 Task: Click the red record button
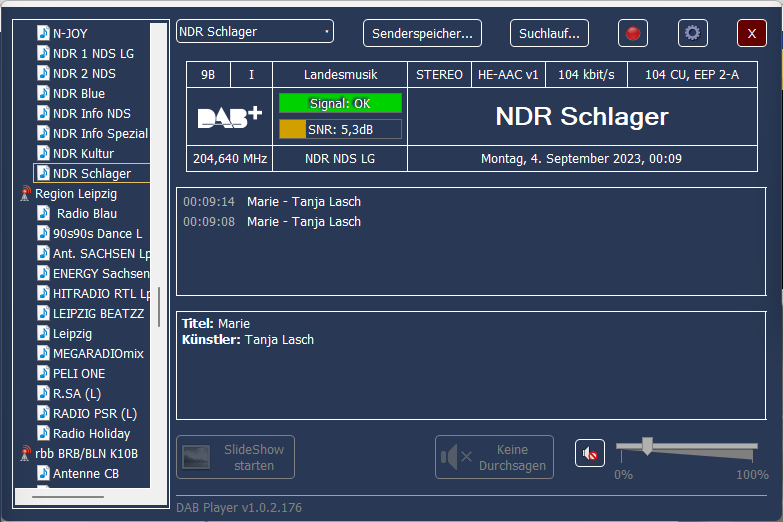[x=633, y=33]
